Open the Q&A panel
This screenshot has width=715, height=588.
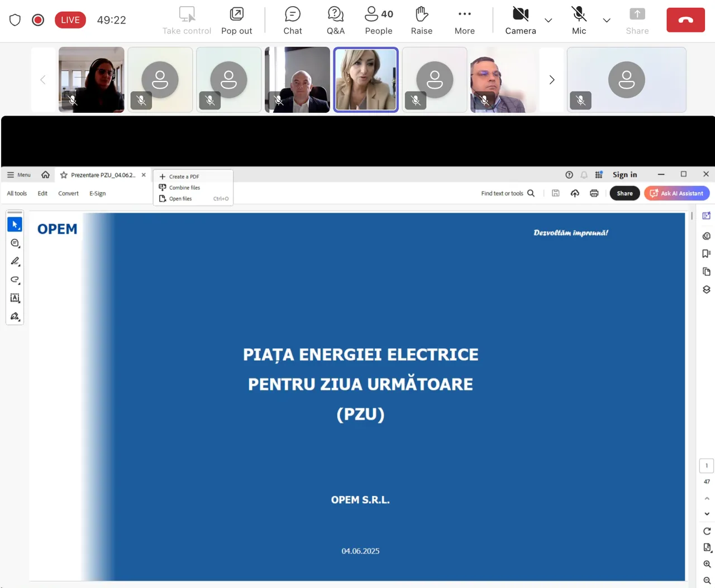pos(336,21)
